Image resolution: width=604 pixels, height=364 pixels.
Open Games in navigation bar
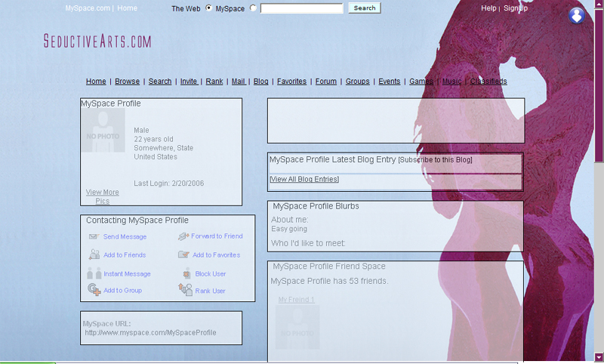point(421,82)
